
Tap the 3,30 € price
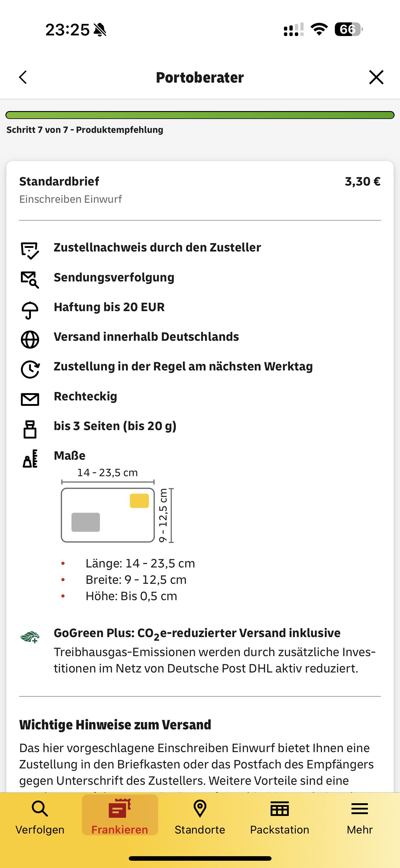362,182
